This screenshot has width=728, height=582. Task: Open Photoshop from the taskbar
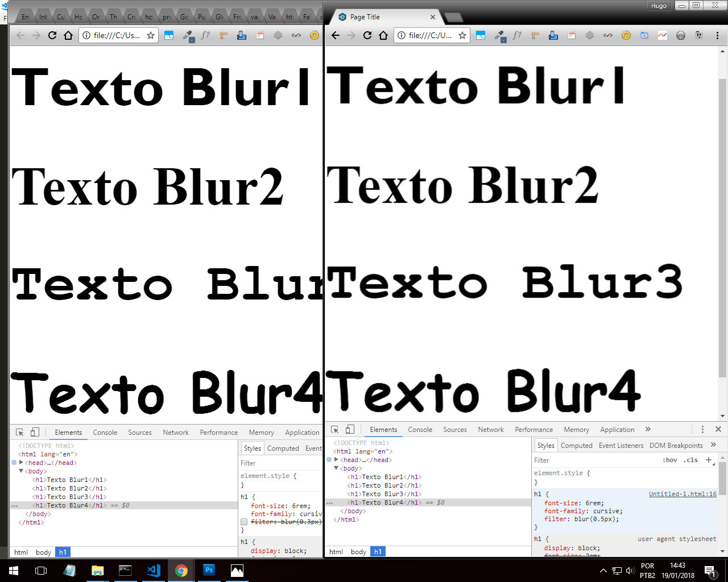209,570
